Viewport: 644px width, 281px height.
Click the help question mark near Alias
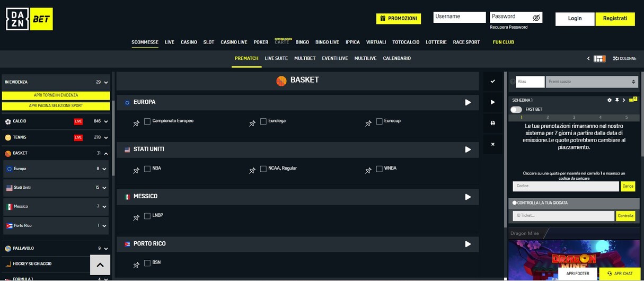tap(512, 82)
